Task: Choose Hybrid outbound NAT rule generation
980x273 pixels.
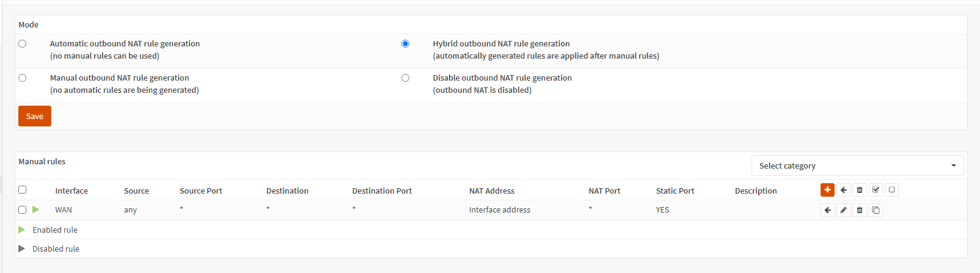Action: pos(405,44)
